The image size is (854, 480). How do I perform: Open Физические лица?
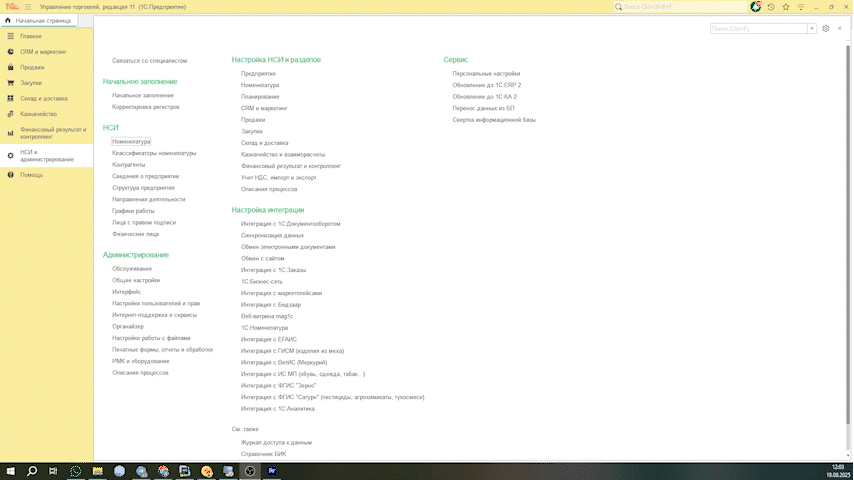[135, 234]
